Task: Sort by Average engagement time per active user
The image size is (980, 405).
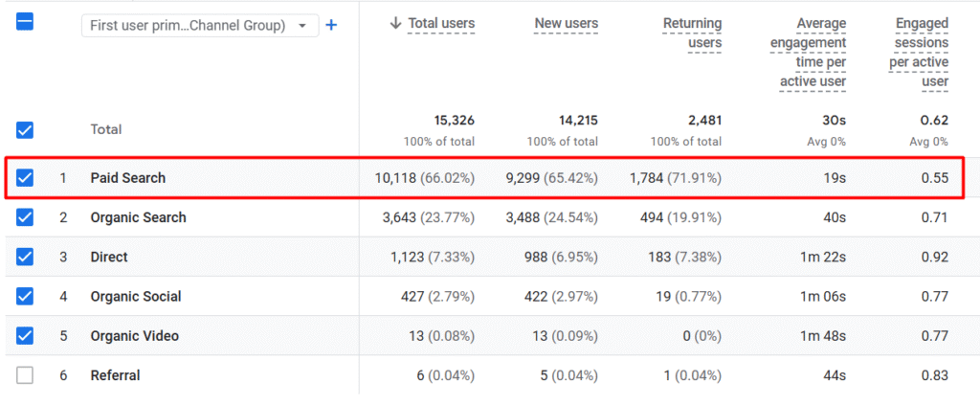Action: point(809,53)
